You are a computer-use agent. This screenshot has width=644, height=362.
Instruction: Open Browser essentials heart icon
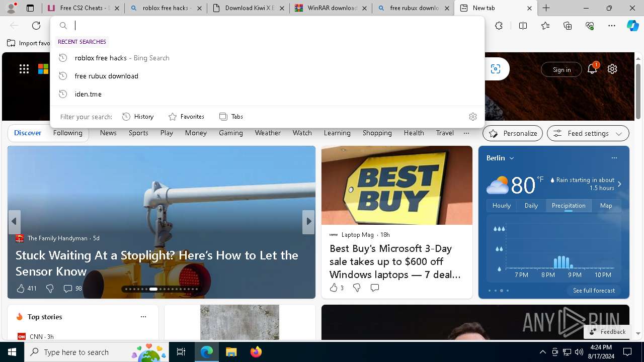590,26
